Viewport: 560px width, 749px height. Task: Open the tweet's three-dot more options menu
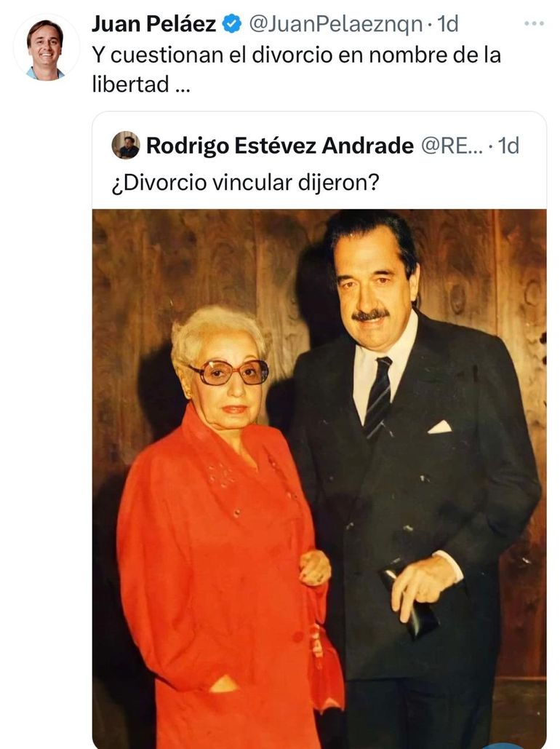534,24
